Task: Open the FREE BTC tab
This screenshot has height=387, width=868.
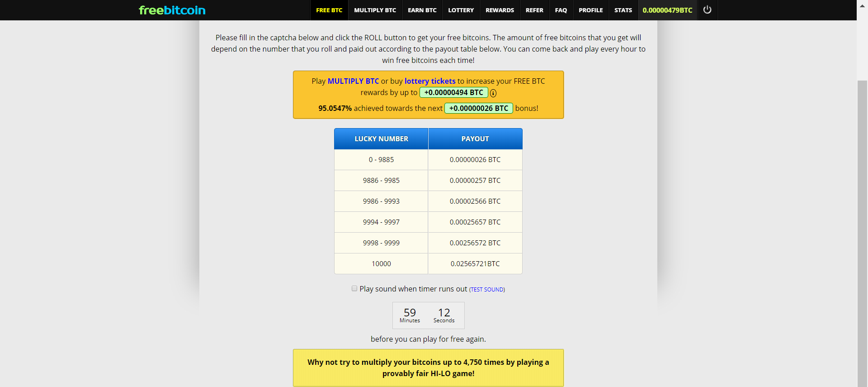Action: pyautogui.click(x=329, y=10)
